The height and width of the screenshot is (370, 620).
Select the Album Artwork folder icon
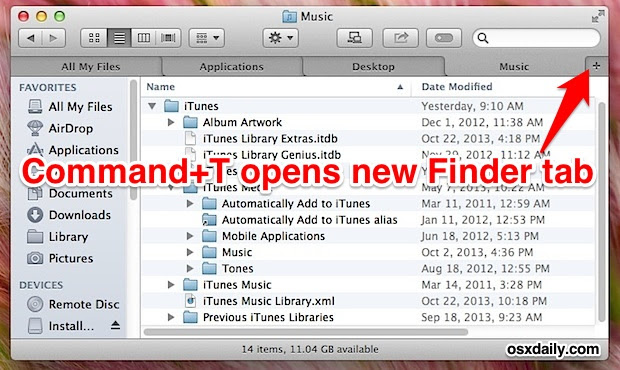(190, 122)
